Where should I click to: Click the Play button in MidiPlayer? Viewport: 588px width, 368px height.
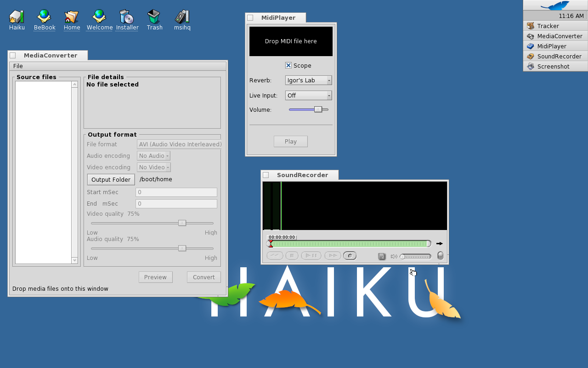[290, 141]
